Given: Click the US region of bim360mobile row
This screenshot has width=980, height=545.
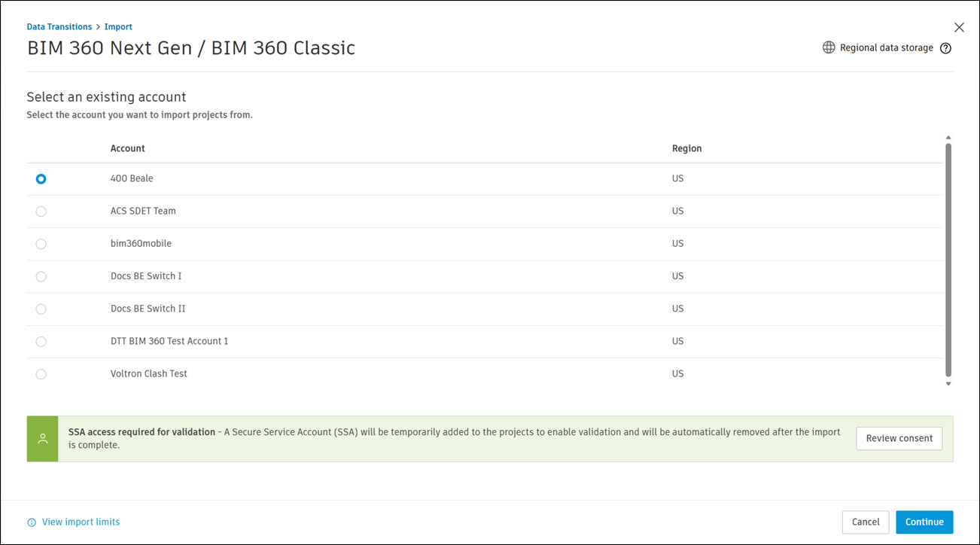Looking at the screenshot, I should tap(677, 243).
